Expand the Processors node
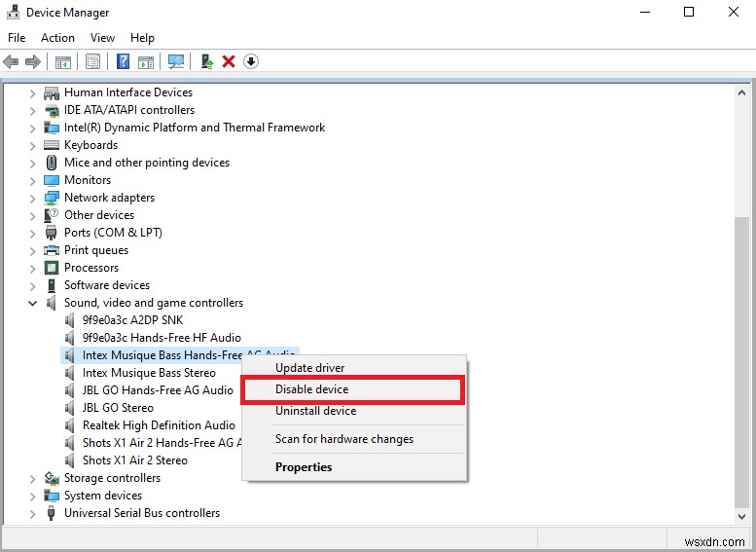 tap(32, 269)
